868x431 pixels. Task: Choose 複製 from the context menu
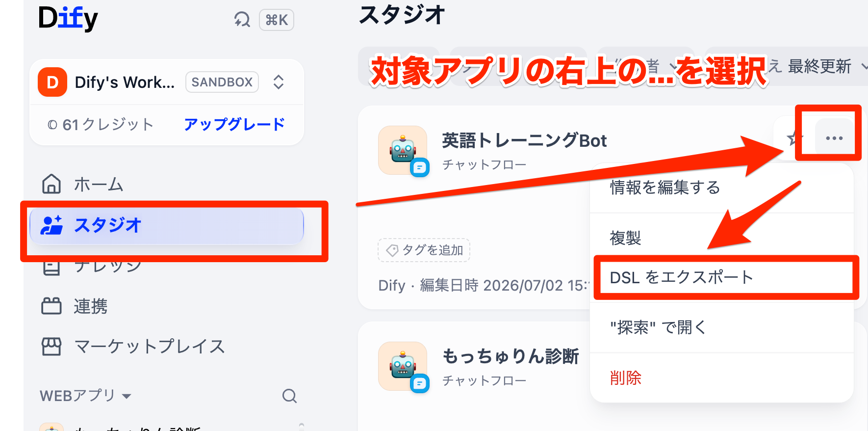[722, 238]
